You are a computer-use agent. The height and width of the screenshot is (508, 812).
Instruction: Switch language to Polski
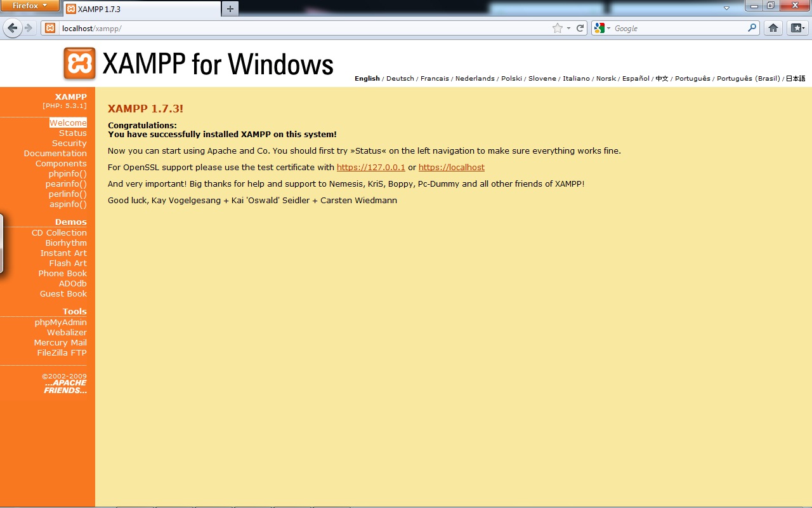coord(511,79)
